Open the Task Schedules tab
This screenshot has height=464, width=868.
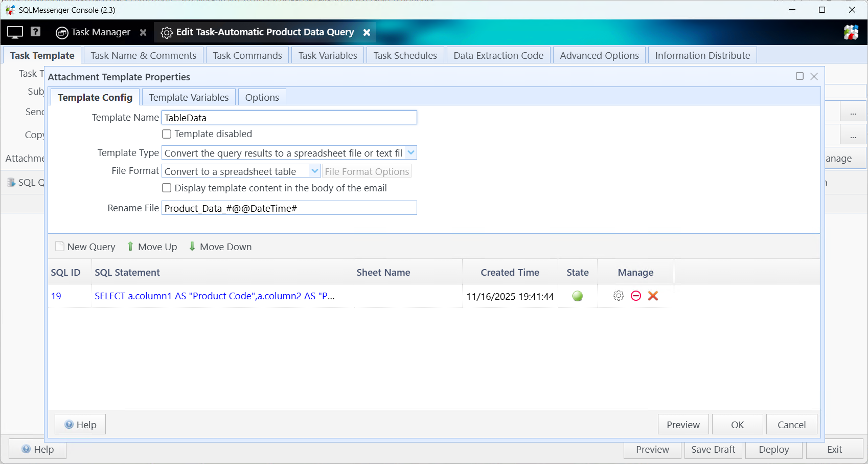click(x=405, y=55)
